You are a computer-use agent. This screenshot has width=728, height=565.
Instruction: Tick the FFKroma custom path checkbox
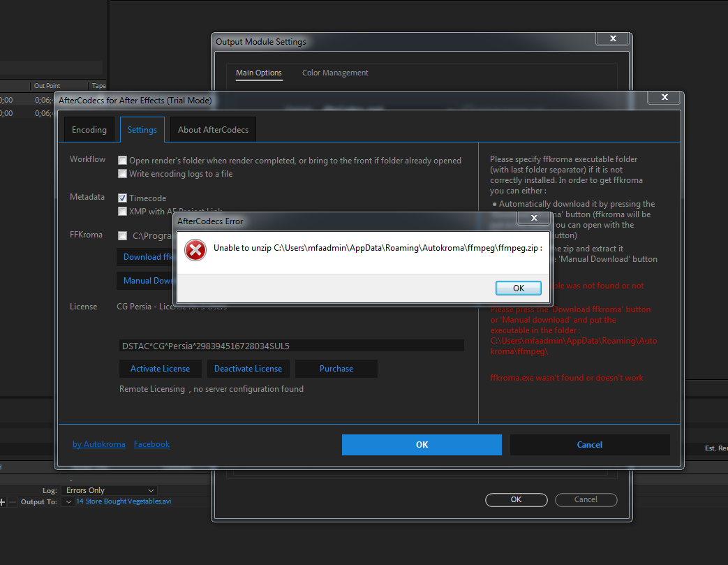123,235
